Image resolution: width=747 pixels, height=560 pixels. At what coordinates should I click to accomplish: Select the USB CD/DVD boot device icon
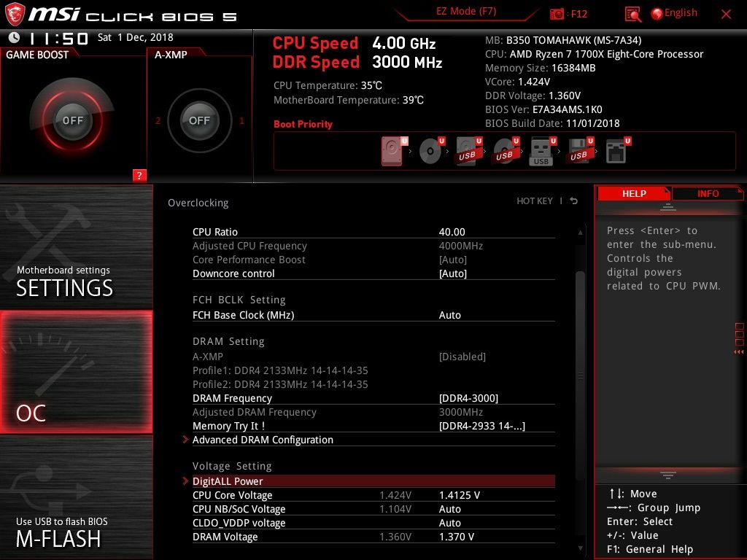click(x=506, y=151)
